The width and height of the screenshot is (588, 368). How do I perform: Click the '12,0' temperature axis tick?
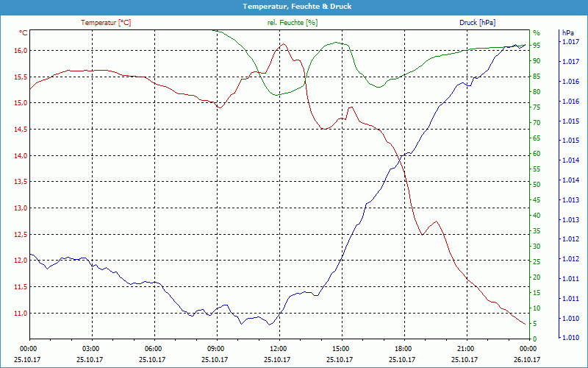pos(21,261)
